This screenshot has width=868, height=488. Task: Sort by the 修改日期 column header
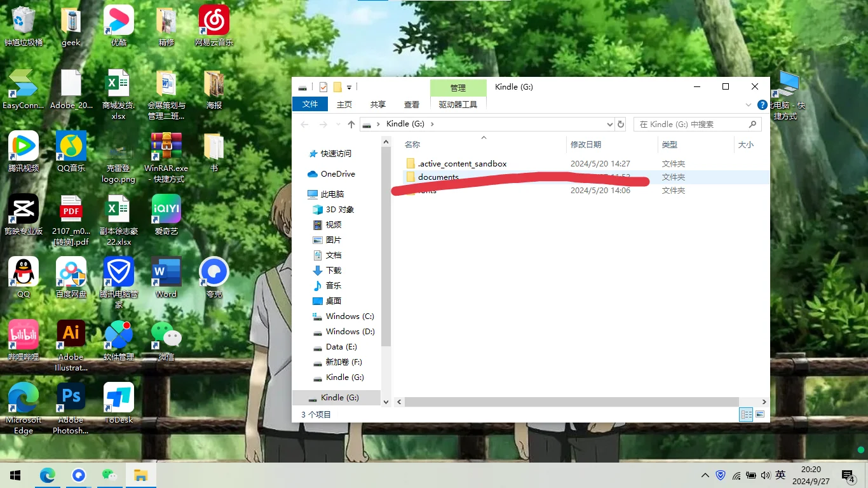tap(586, 144)
